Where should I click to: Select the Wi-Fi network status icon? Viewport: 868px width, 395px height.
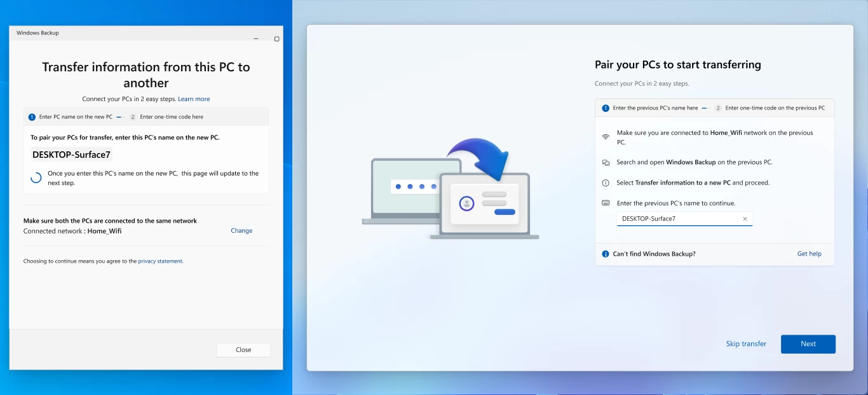click(606, 135)
